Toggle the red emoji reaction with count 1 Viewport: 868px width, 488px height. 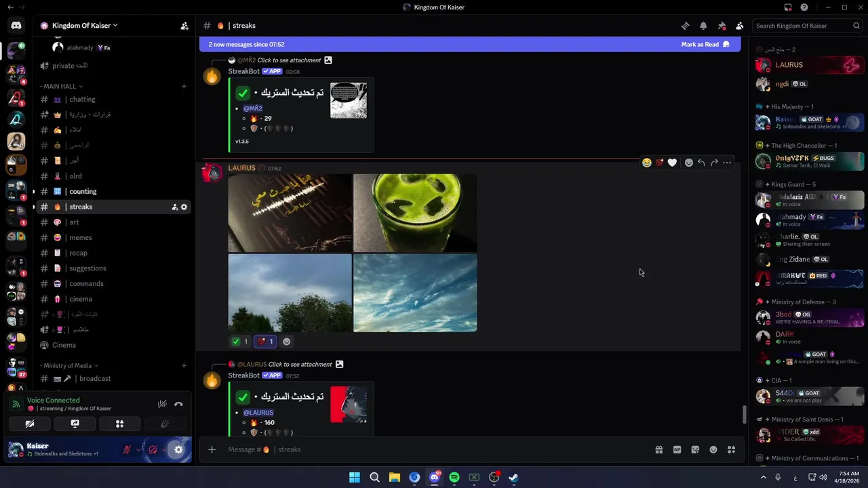pos(265,342)
